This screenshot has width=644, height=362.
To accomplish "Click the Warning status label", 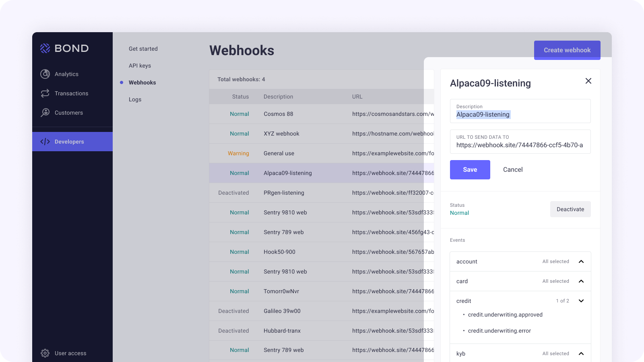I will click(x=238, y=153).
